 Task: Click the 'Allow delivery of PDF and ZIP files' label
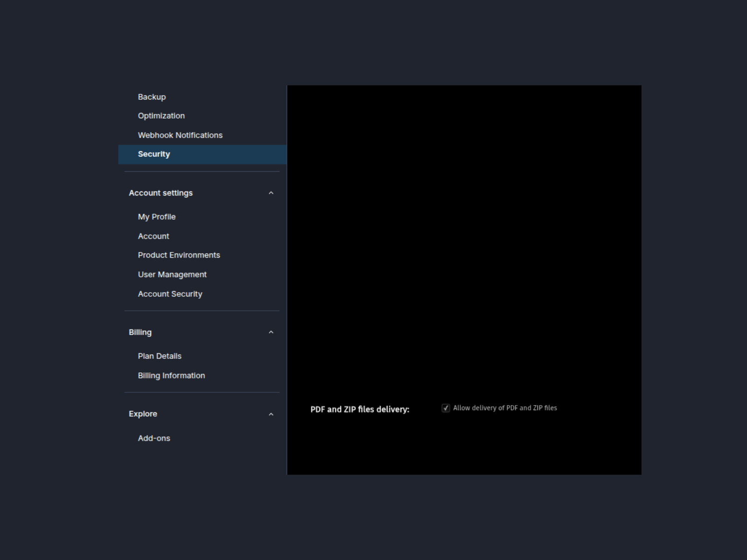(505, 408)
